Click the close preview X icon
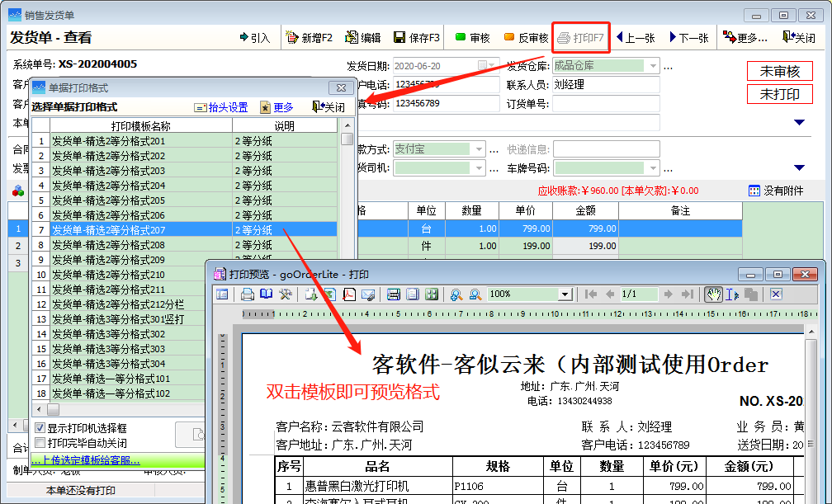This screenshot has width=832, height=504. click(776, 294)
